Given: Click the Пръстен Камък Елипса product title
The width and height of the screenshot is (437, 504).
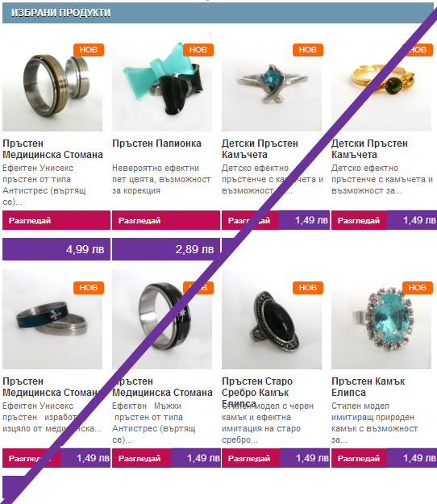Looking at the screenshot, I should [368, 387].
